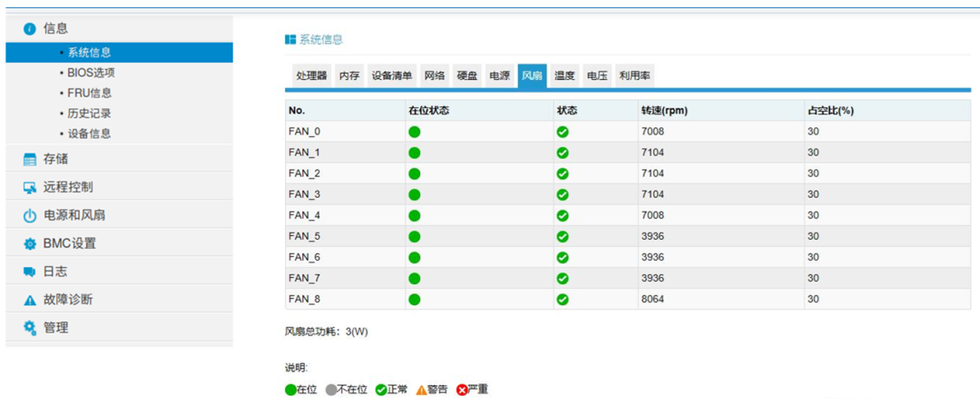The height and width of the screenshot is (406, 980).
Task: Click the 日志 log icon
Action: coord(29,272)
